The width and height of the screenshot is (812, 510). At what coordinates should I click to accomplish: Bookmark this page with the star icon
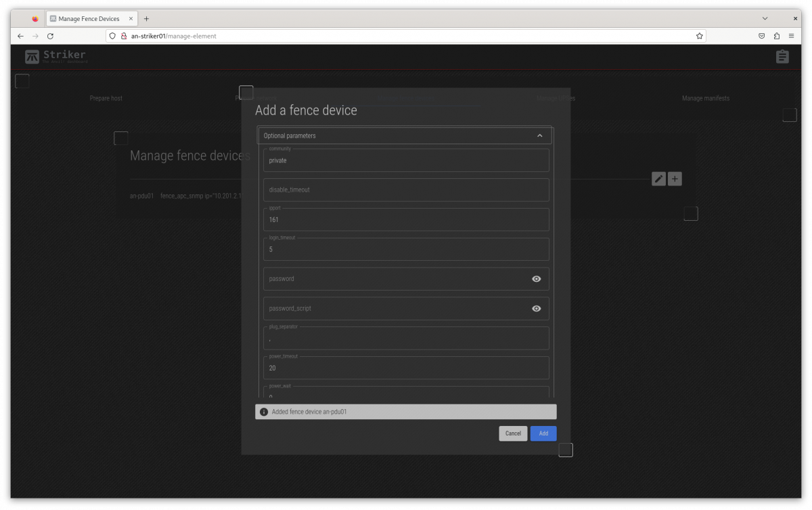[699, 36]
